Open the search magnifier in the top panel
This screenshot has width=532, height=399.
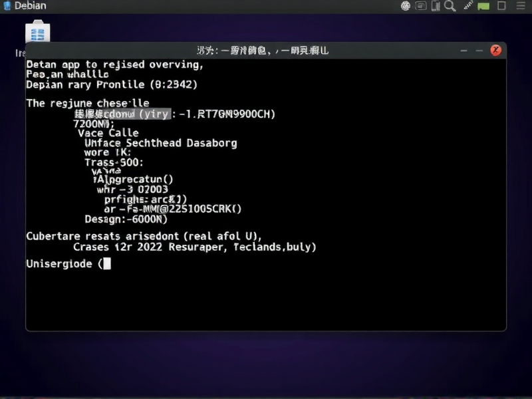point(450,5)
